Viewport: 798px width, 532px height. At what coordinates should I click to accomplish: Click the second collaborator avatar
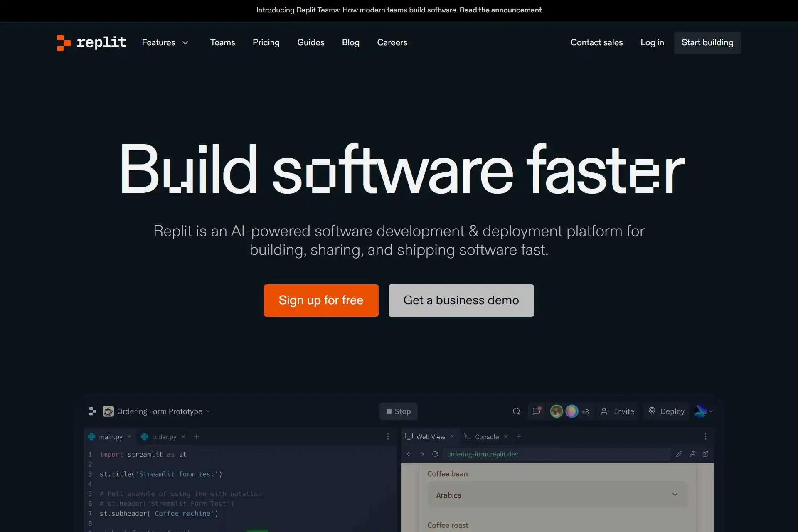[x=571, y=411]
